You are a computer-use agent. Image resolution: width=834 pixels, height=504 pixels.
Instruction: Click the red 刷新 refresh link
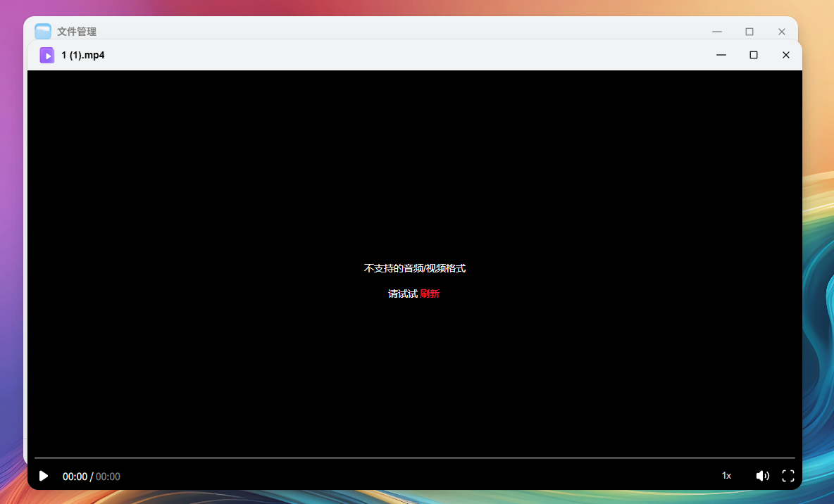click(x=430, y=294)
